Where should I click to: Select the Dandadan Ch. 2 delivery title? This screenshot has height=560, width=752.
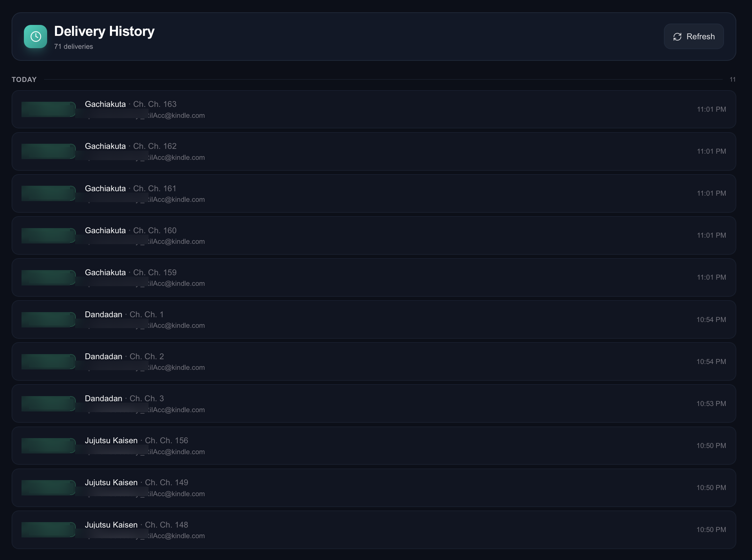[103, 356]
